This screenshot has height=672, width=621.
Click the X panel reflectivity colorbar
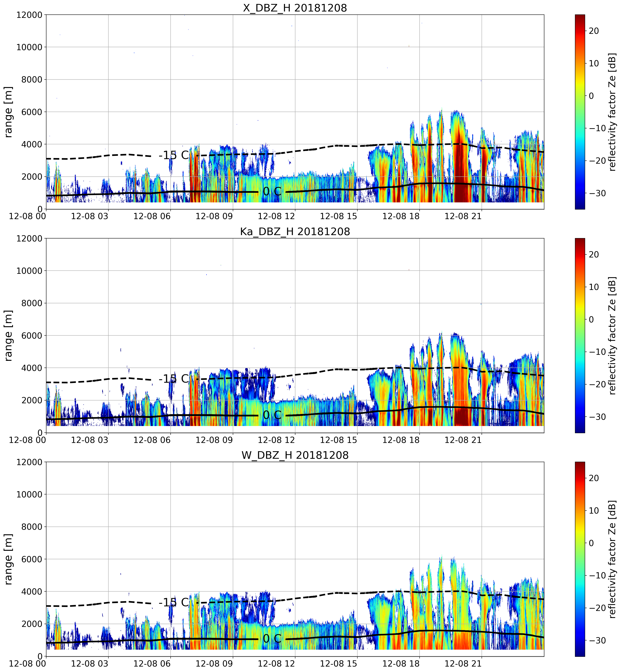(x=580, y=112)
